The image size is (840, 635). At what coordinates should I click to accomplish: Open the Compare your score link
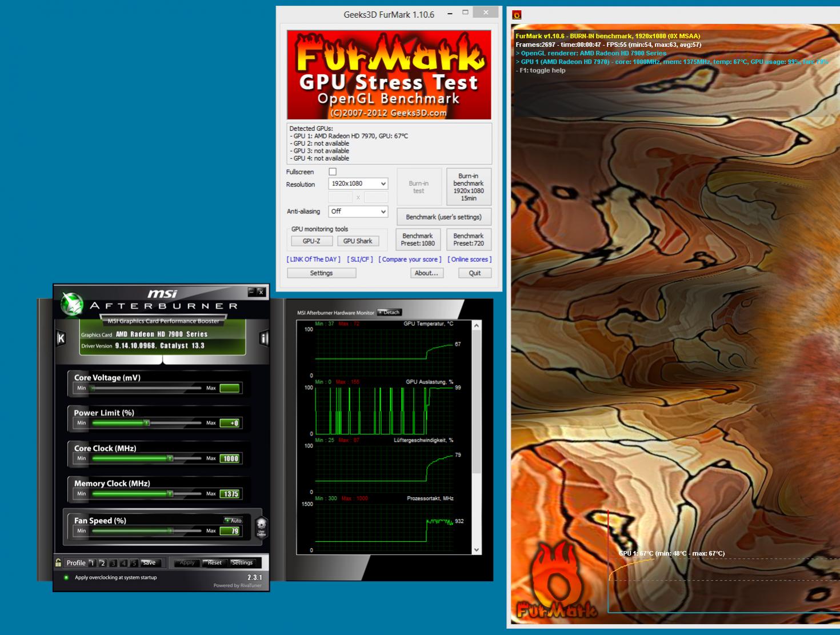410,259
